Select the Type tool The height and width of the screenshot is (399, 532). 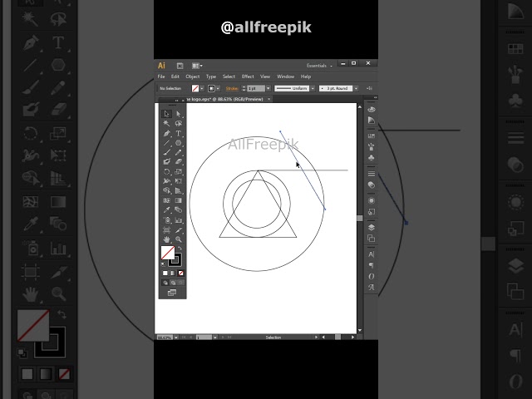point(179,133)
